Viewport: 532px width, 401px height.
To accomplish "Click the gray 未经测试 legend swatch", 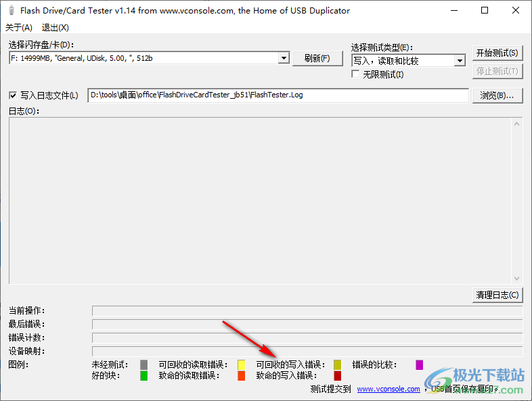I will click(144, 364).
